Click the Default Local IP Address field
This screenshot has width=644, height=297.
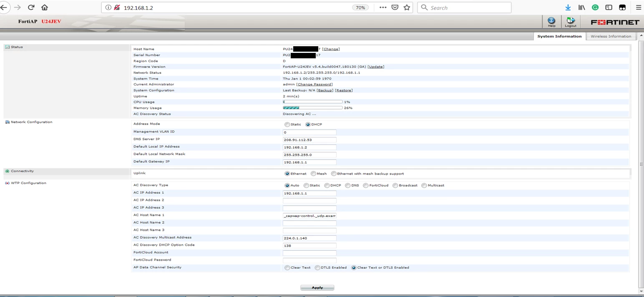click(309, 147)
